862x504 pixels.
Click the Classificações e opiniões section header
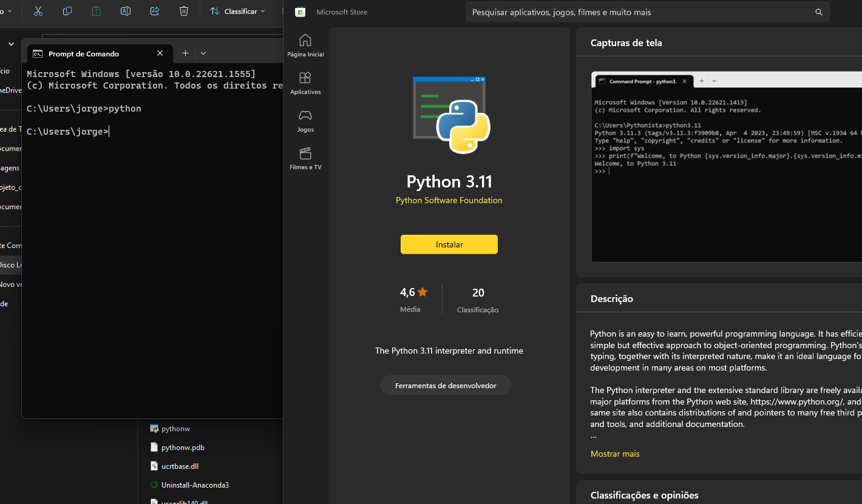click(x=644, y=495)
